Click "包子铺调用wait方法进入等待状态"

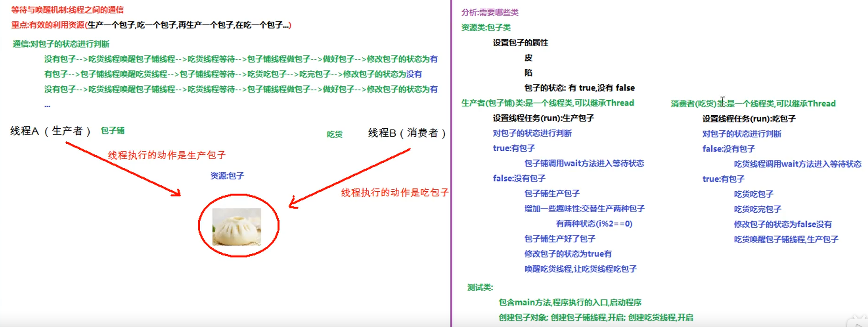tap(584, 164)
